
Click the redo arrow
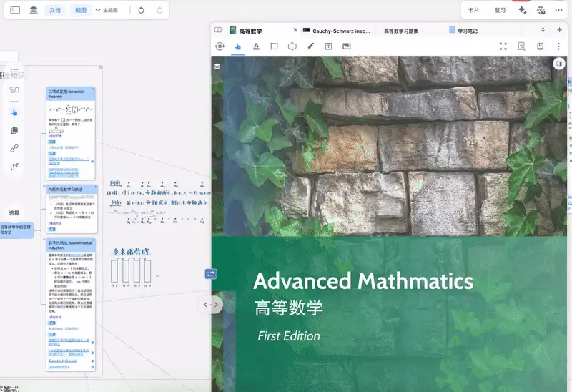[x=159, y=10]
